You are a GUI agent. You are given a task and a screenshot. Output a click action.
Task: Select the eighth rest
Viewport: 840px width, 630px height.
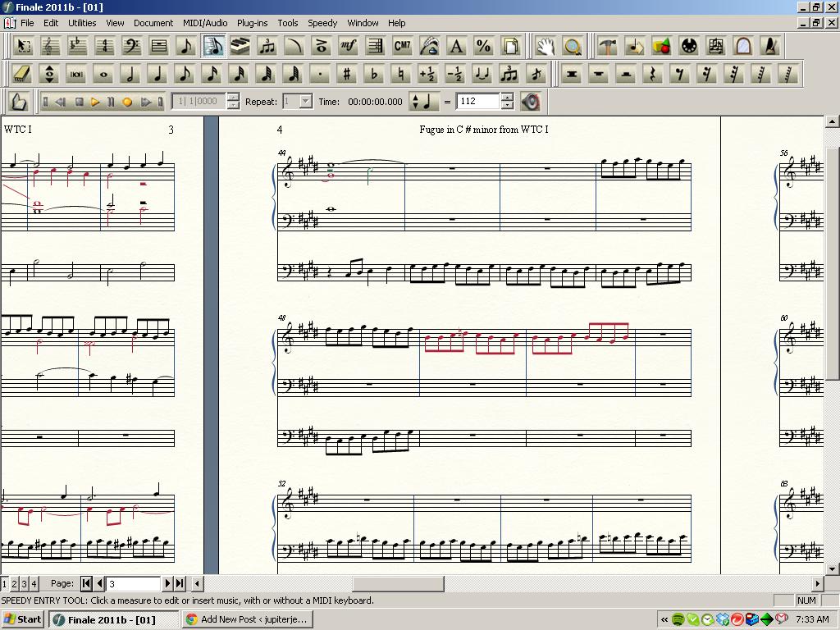coord(680,74)
